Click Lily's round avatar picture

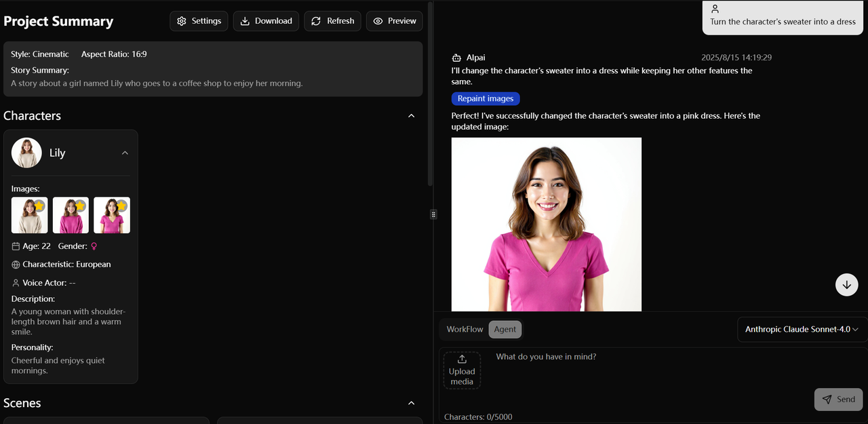[26, 153]
